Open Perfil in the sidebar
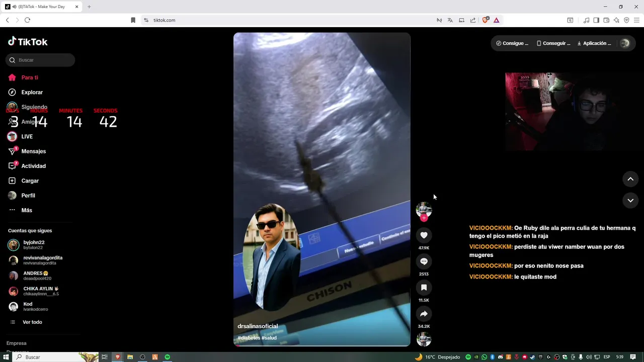Screen dimensions: 644x362 (x=22, y=196)
